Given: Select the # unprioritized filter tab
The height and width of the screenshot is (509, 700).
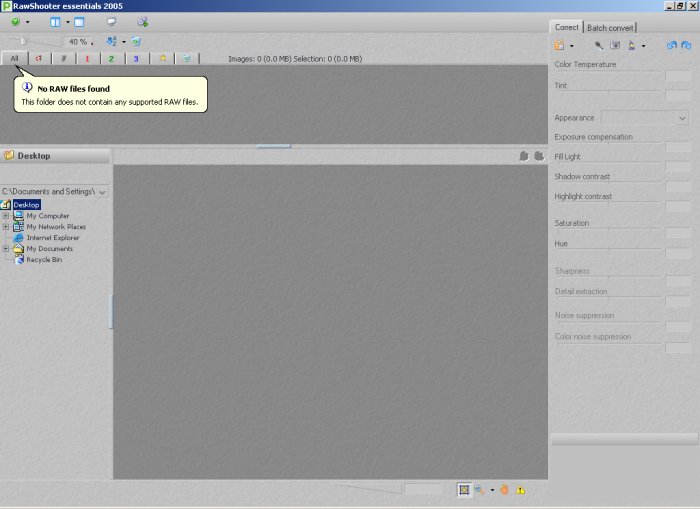Looking at the screenshot, I should [x=64, y=58].
